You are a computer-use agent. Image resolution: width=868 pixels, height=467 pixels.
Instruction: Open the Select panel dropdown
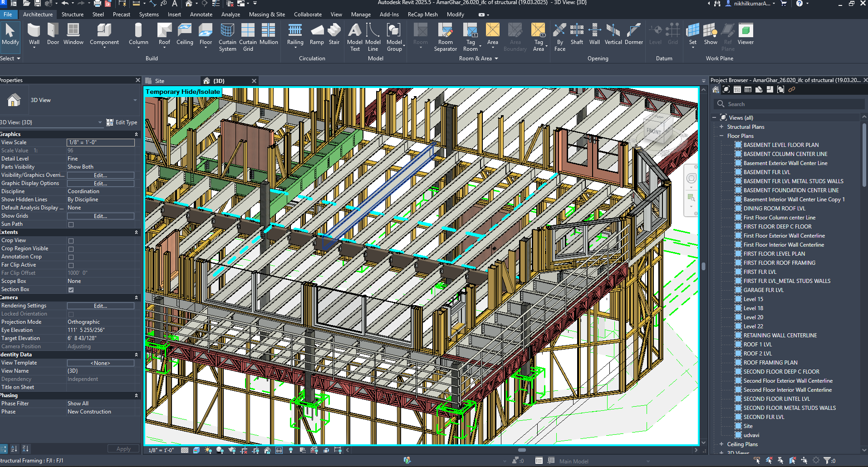click(x=10, y=58)
